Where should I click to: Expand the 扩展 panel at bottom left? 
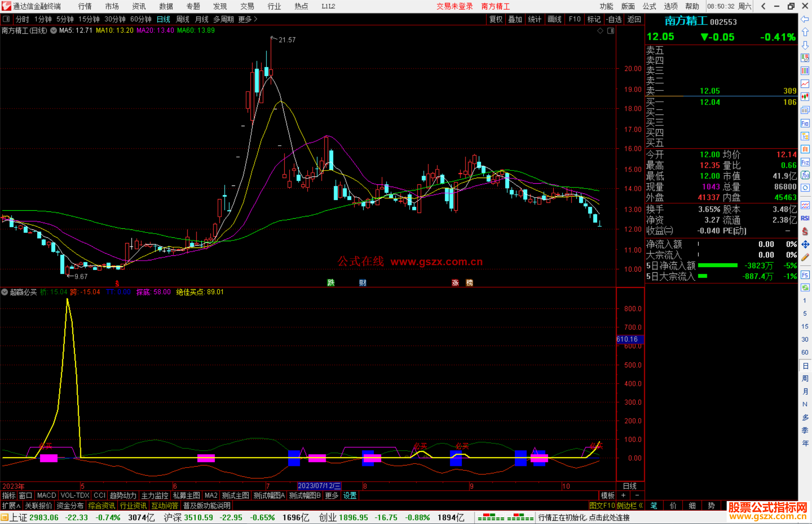point(11,506)
